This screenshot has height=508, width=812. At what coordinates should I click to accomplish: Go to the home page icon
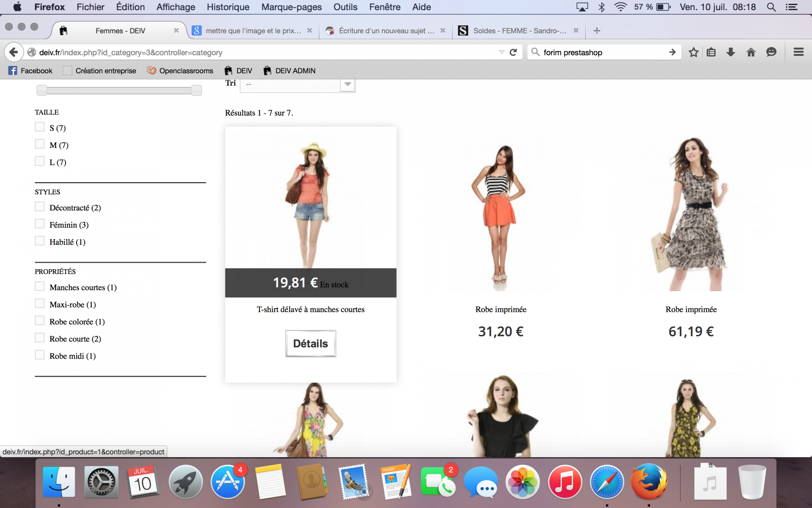point(751,52)
